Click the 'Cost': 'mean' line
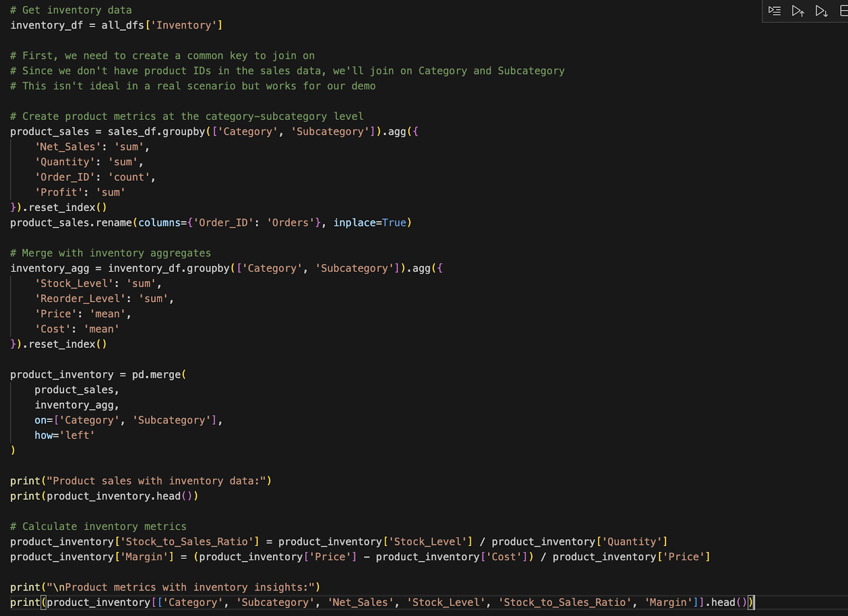 (x=77, y=329)
